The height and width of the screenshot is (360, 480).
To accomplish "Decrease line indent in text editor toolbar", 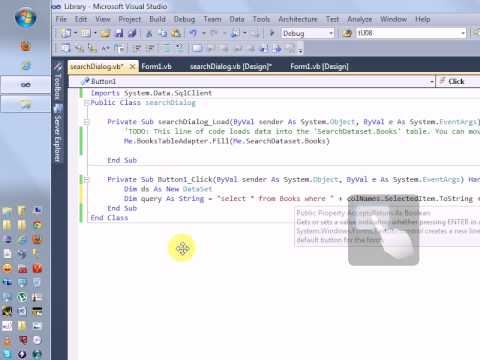I will 137,49.
